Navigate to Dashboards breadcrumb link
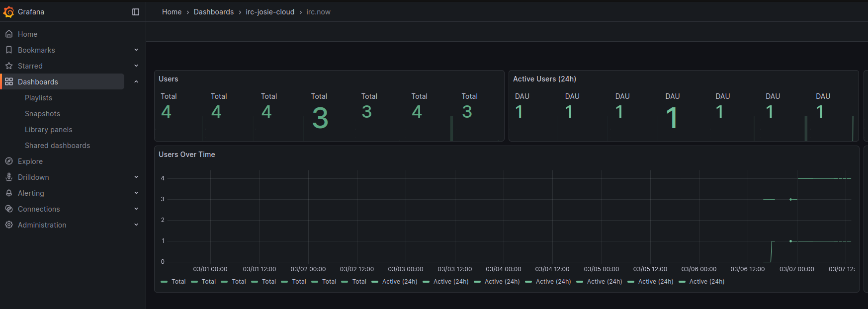This screenshot has height=309, width=868. click(x=213, y=12)
